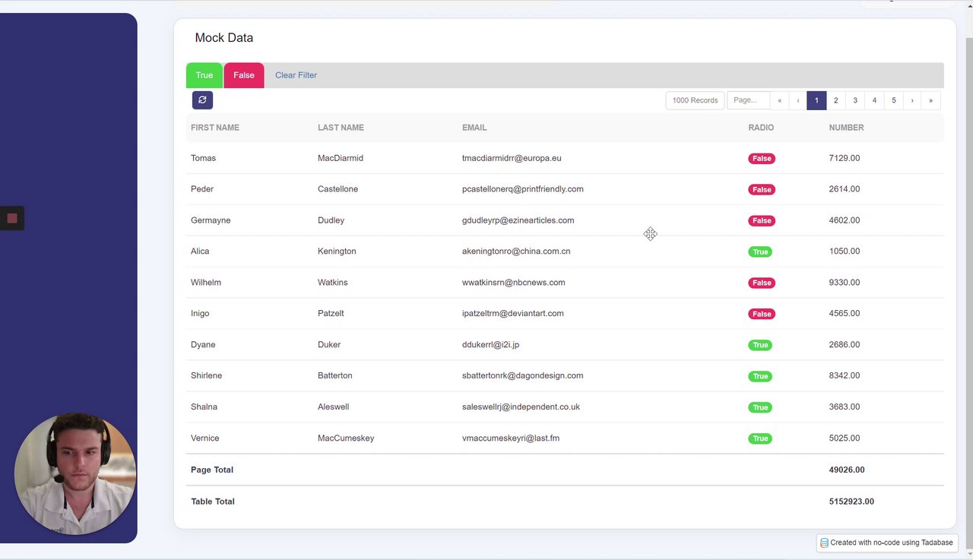This screenshot has width=973, height=560.
Task: Go to next page arrow
Action: pyautogui.click(x=912, y=100)
